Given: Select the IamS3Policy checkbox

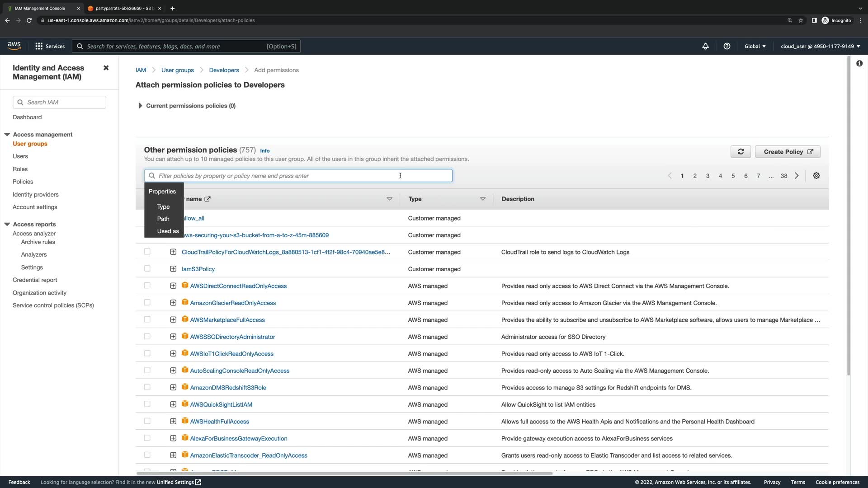Looking at the screenshot, I should tap(147, 268).
